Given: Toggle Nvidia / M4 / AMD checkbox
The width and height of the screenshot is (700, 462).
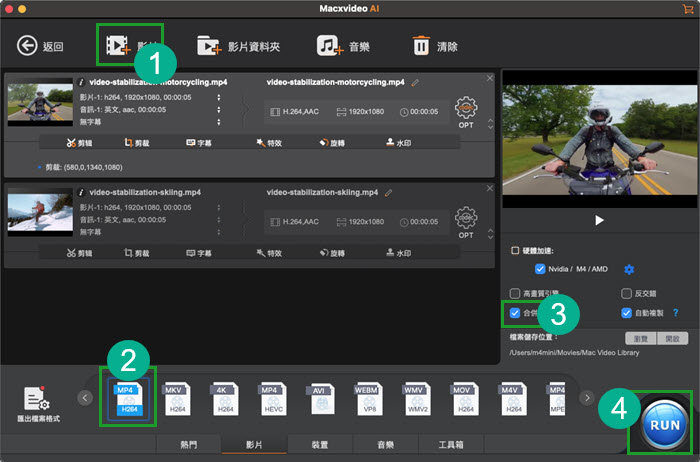Looking at the screenshot, I should click(540, 269).
